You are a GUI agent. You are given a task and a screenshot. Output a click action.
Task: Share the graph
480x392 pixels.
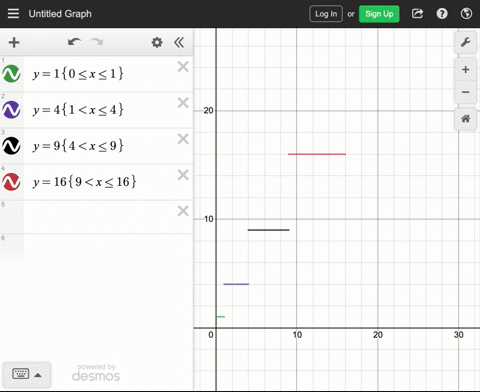point(417,14)
